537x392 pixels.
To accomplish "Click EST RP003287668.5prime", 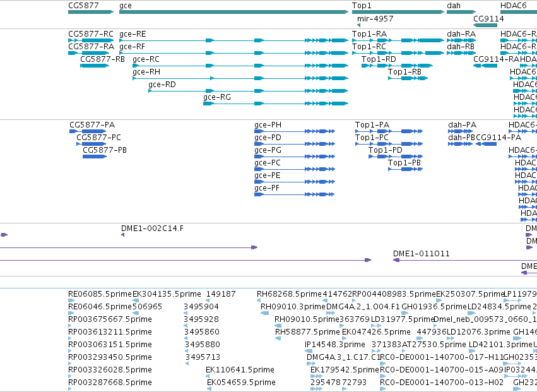I will coord(110,383).
